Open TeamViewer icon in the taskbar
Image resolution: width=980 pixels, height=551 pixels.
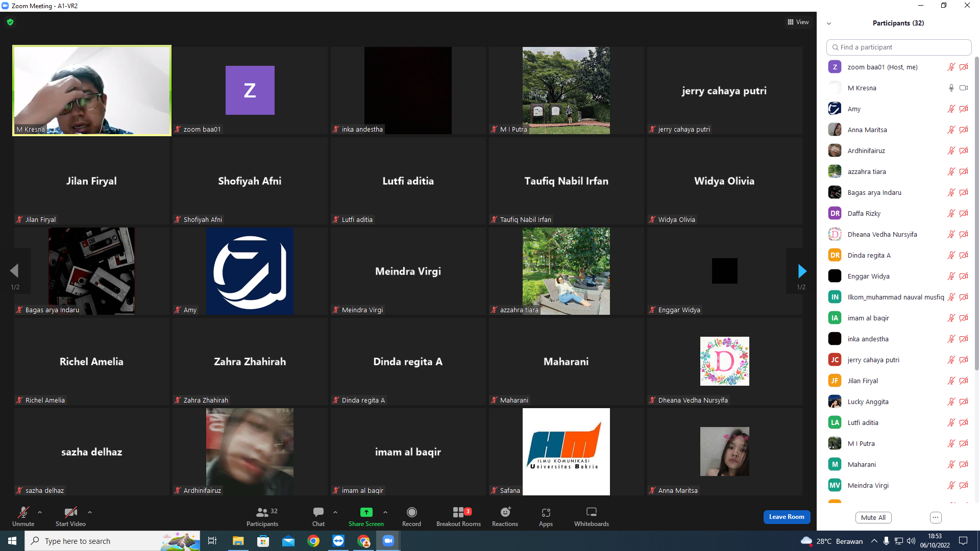(x=338, y=541)
